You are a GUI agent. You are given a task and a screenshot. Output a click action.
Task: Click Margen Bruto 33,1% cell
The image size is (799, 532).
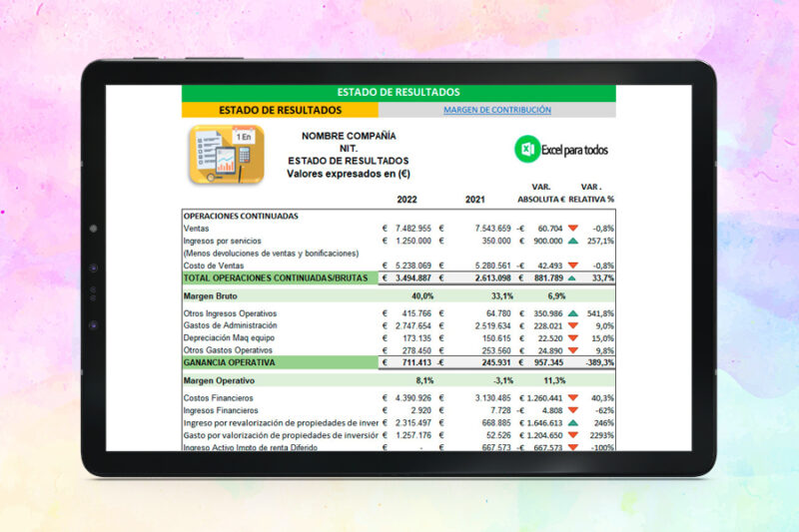tap(502, 295)
